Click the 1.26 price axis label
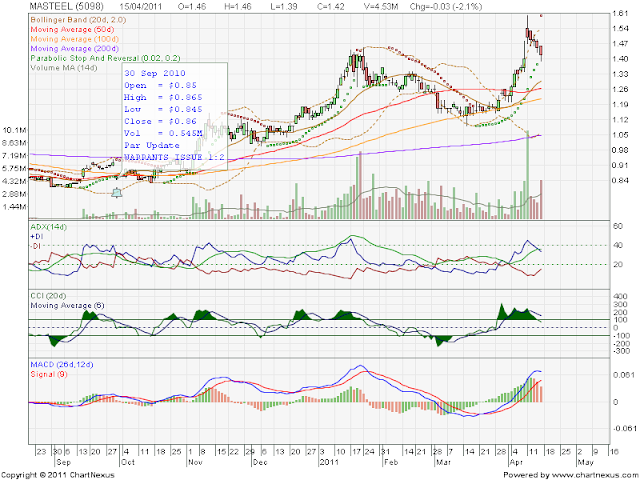The width and height of the screenshot is (640, 480). tap(620, 89)
